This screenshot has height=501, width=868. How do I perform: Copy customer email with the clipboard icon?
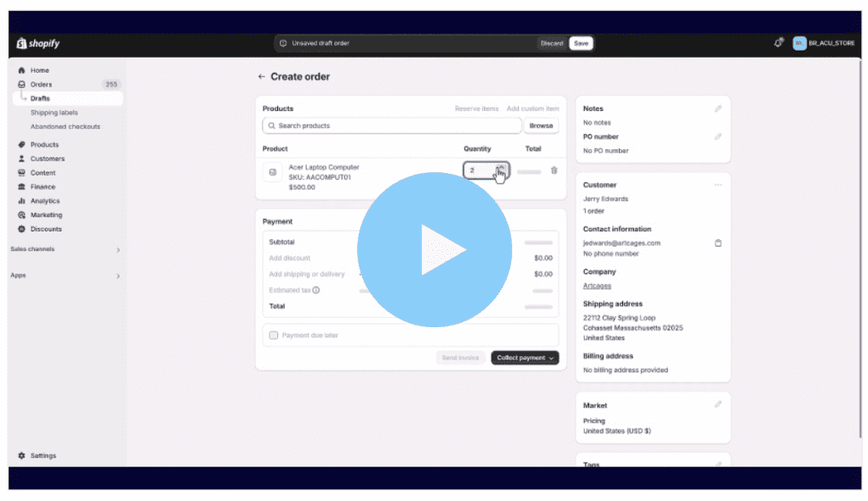coord(718,243)
